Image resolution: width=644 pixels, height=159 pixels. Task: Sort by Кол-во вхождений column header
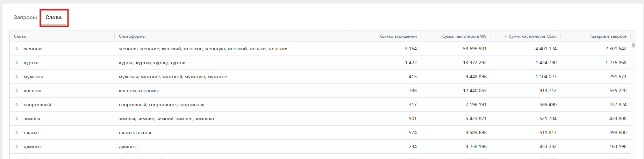398,36
